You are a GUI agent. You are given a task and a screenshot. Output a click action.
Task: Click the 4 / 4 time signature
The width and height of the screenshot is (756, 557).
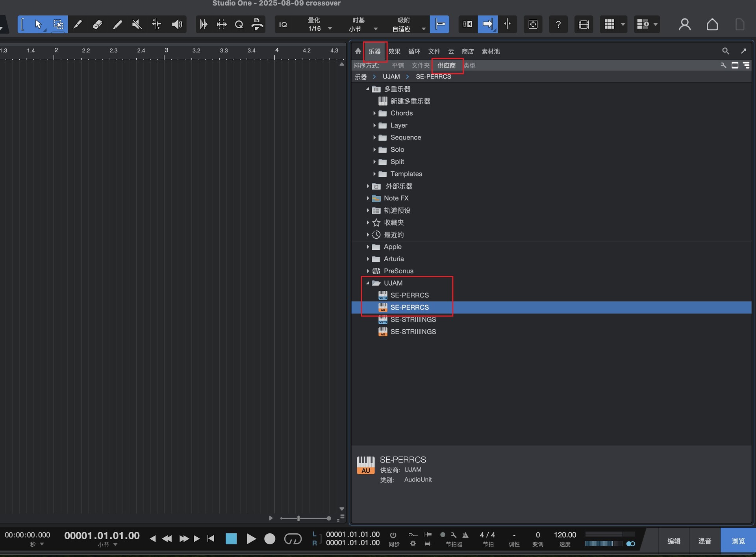pyautogui.click(x=487, y=535)
